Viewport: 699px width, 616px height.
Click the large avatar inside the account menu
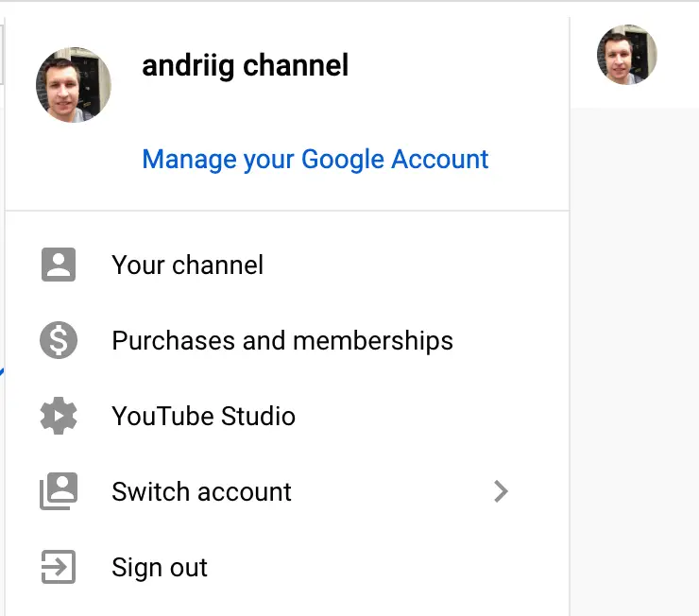(x=74, y=84)
